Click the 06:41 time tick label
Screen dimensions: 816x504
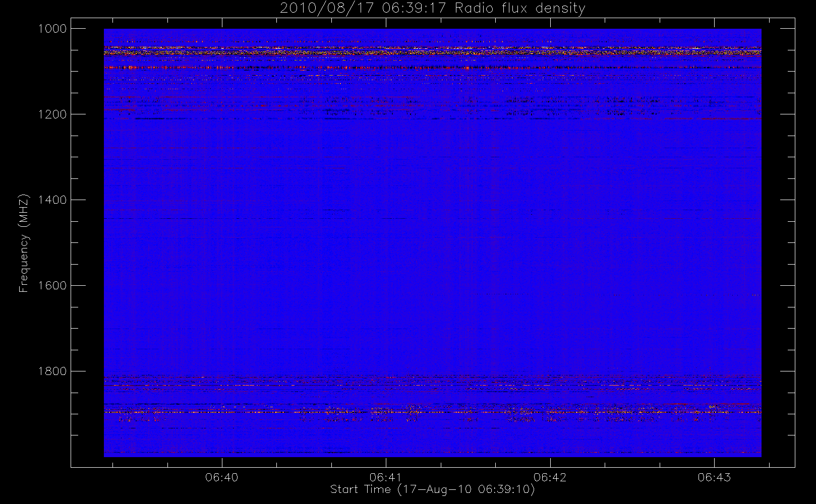(x=386, y=477)
